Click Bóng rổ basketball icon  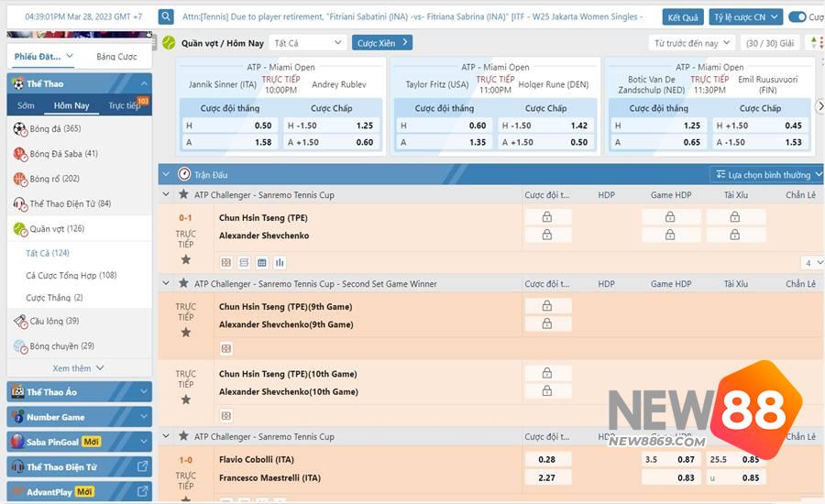point(20,180)
